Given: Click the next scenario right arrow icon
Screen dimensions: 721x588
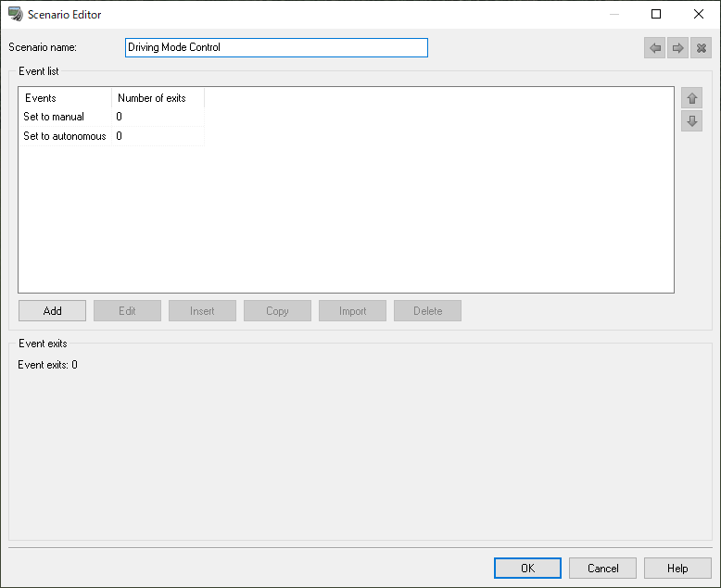Looking at the screenshot, I should (677, 48).
